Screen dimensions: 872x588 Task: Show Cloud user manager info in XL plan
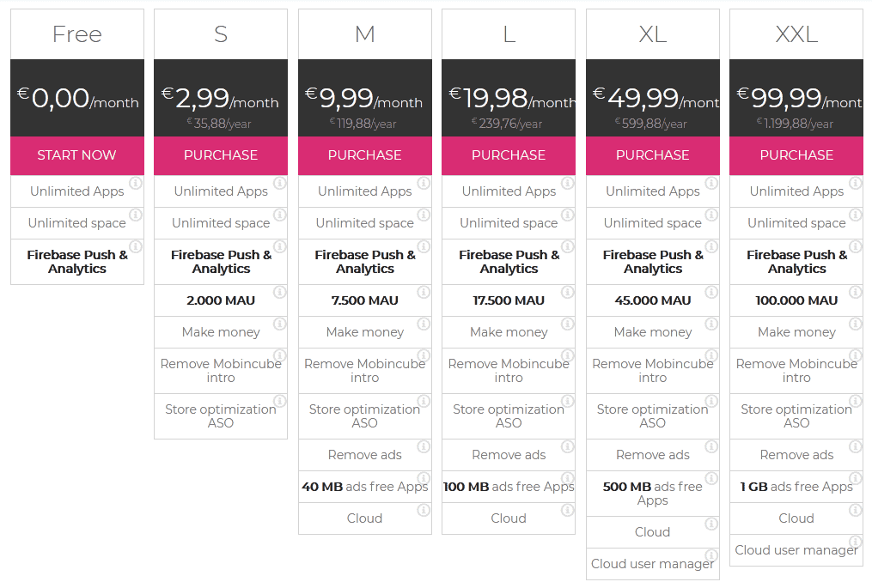(x=711, y=555)
